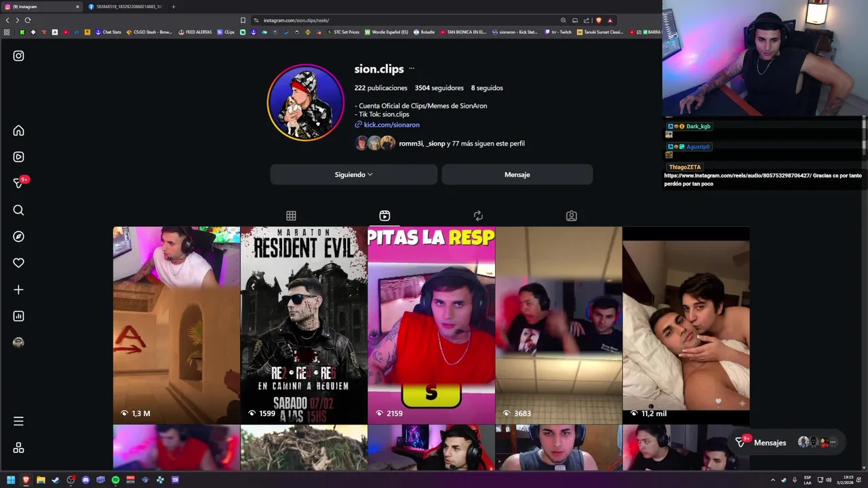Open the Maraton Resident Evil reel
Viewport: 868px width, 488px height.
pos(304,325)
